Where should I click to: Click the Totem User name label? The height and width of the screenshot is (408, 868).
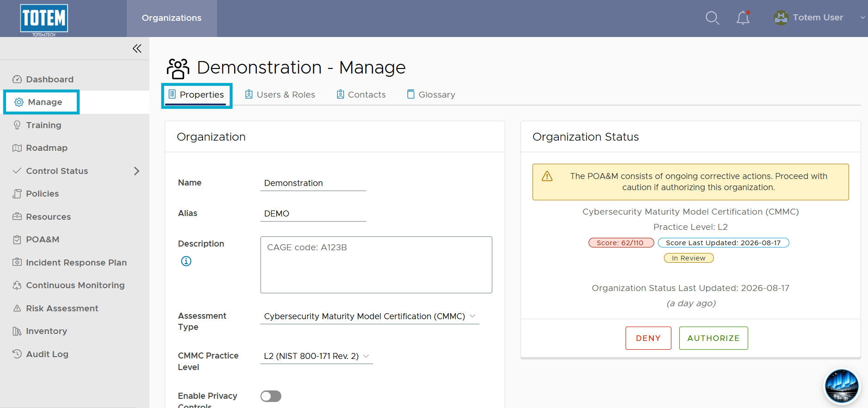point(818,18)
